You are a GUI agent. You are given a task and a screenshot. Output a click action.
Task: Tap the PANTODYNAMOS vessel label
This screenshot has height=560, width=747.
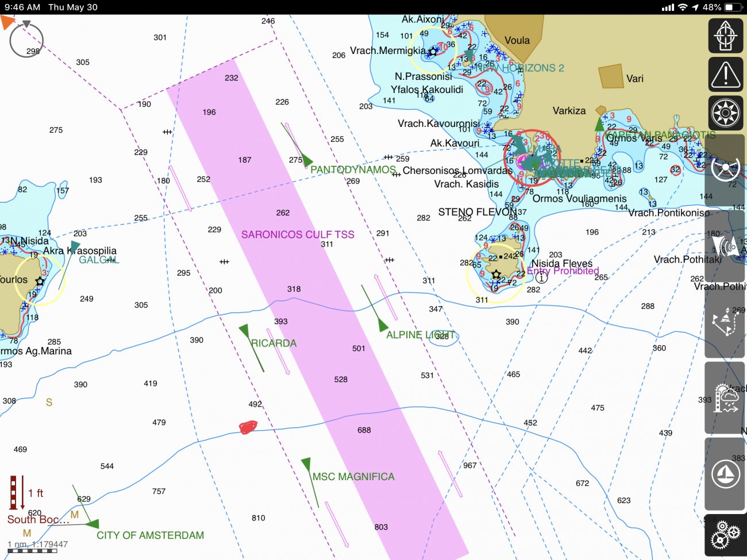pyautogui.click(x=353, y=170)
